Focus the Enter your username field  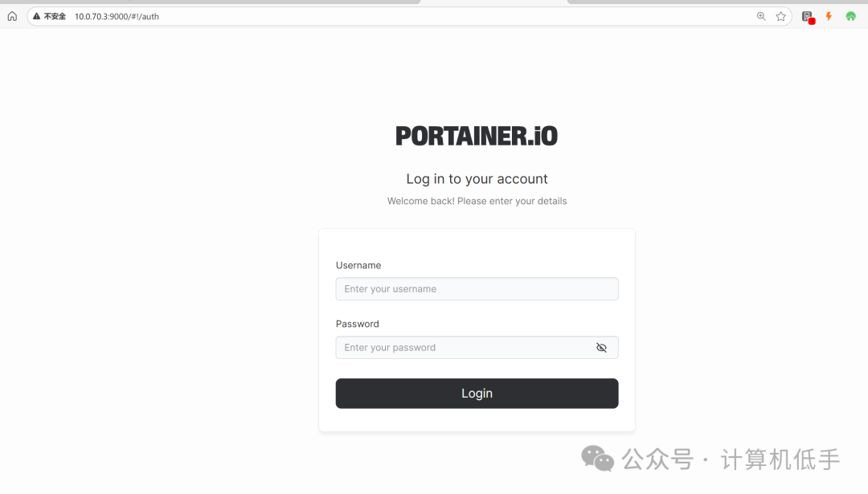477,288
